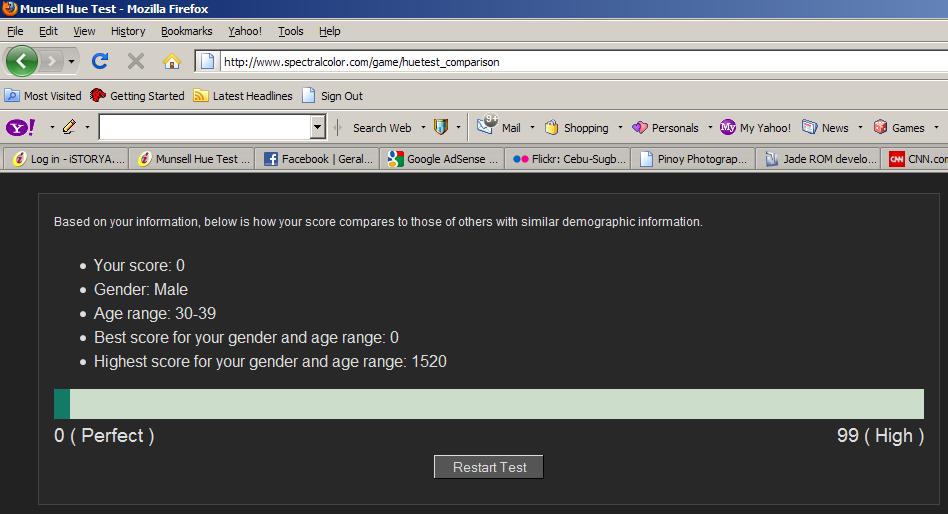Open My Yahoo! toolbar button

tap(756, 127)
